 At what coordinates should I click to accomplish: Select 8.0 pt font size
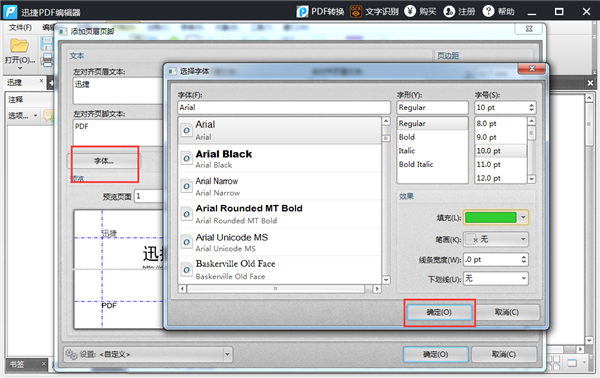click(x=501, y=124)
